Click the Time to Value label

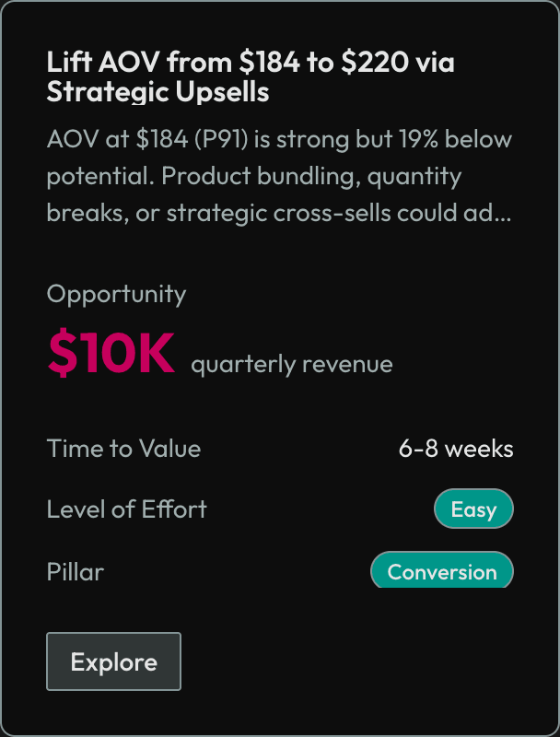(x=123, y=449)
